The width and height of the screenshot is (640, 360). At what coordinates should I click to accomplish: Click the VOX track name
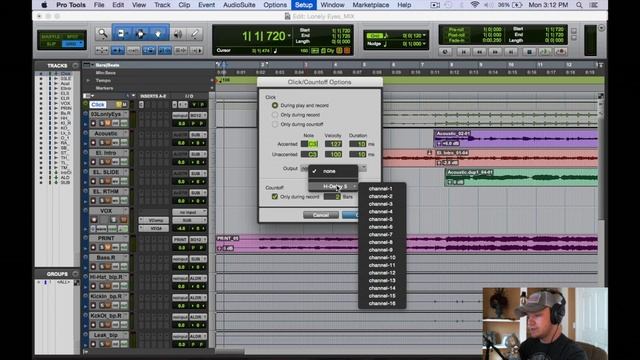[x=106, y=211]
